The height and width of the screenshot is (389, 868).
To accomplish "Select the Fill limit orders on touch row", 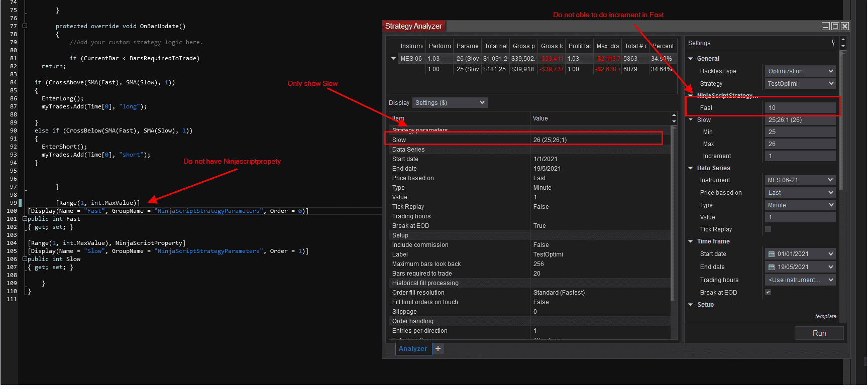I will pyautogui.click(x=529, y=302).
